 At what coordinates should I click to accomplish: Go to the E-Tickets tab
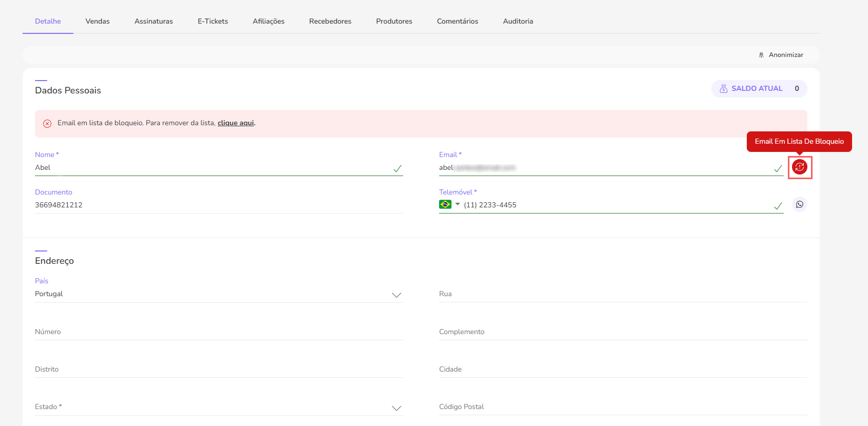(213, 21)
